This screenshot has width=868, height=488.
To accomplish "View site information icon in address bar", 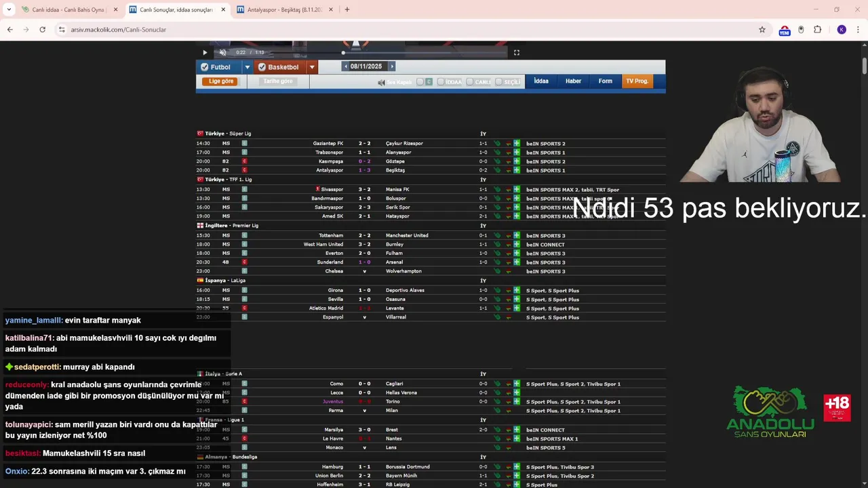I will coord(62,30).
